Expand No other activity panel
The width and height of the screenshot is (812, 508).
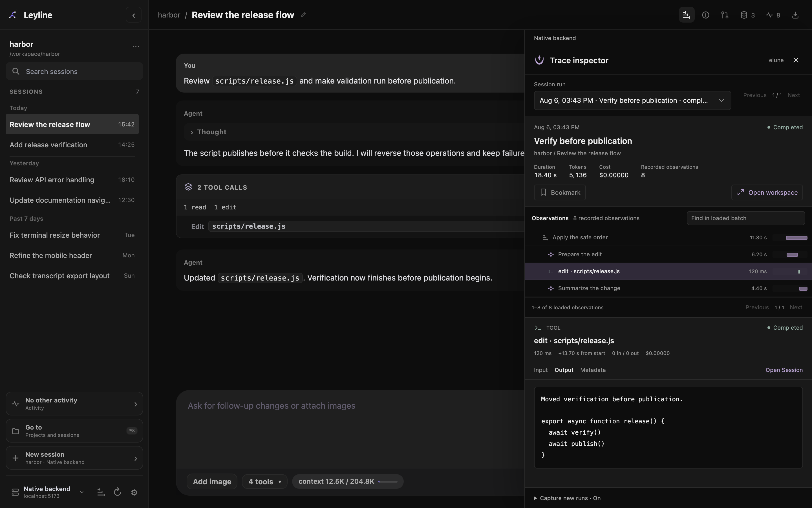pos(74,404)
